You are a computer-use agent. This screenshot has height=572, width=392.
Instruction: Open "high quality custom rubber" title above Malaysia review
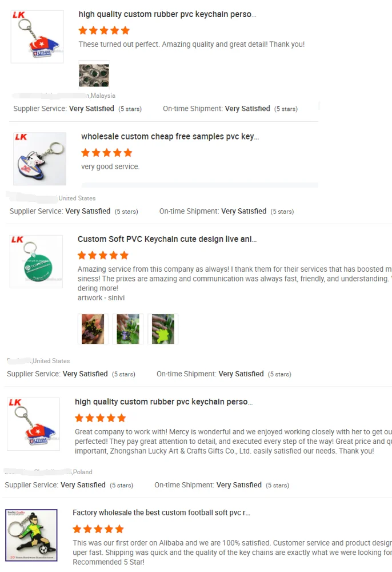(x=167, y=14)
